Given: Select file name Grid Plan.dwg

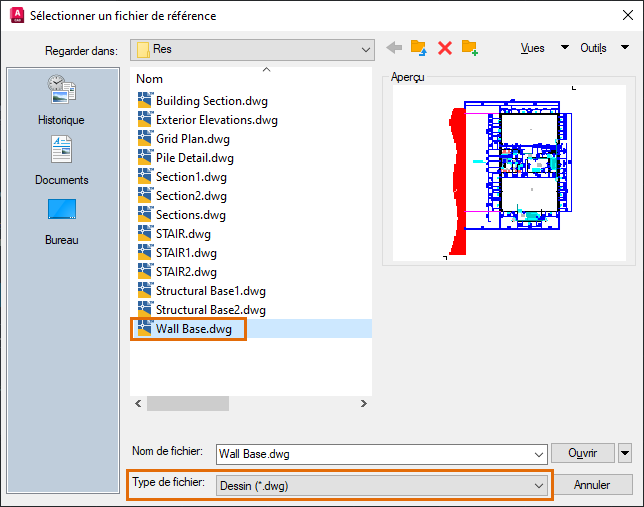Looking at the screenshot, I should click(193, 138).
